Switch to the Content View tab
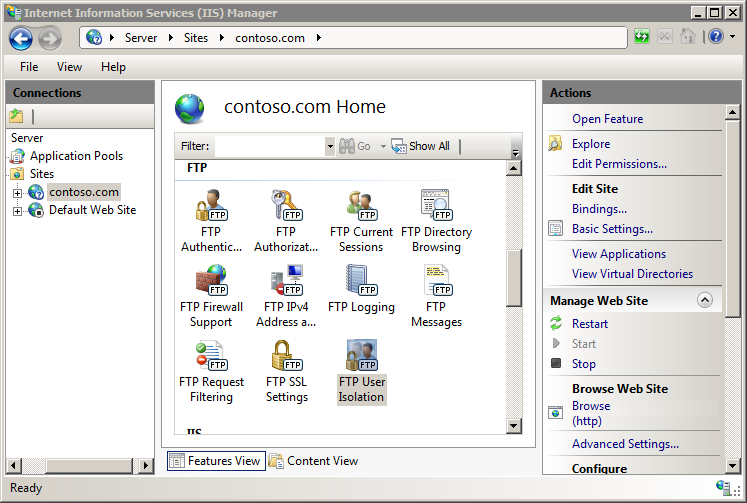Screen dimensions: 747x503 tap(313, 461)
